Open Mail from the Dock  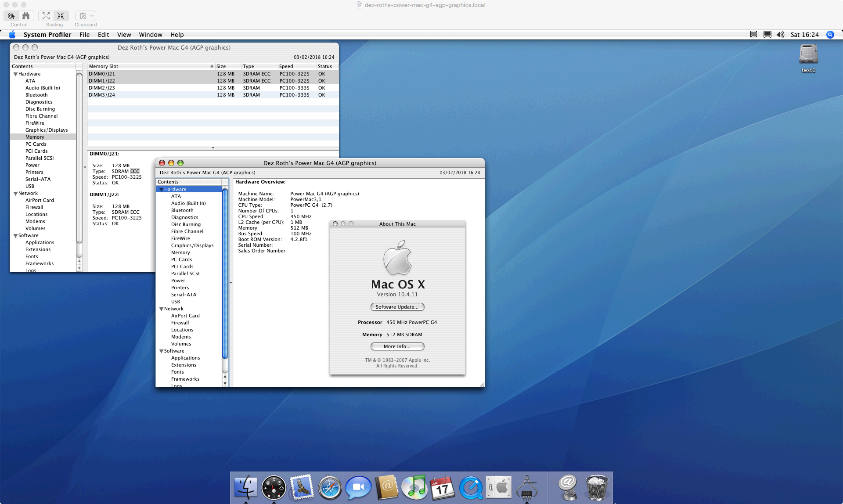tap(302, 487)
